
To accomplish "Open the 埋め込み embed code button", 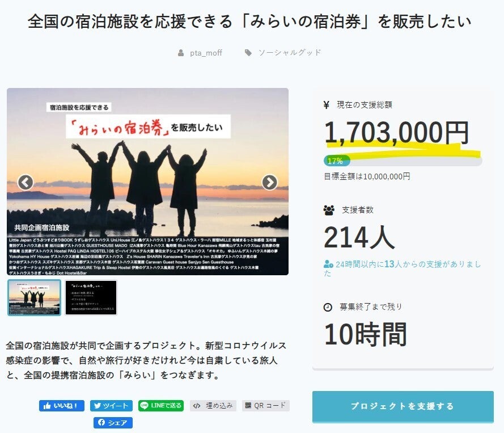I will coord(213,406).
